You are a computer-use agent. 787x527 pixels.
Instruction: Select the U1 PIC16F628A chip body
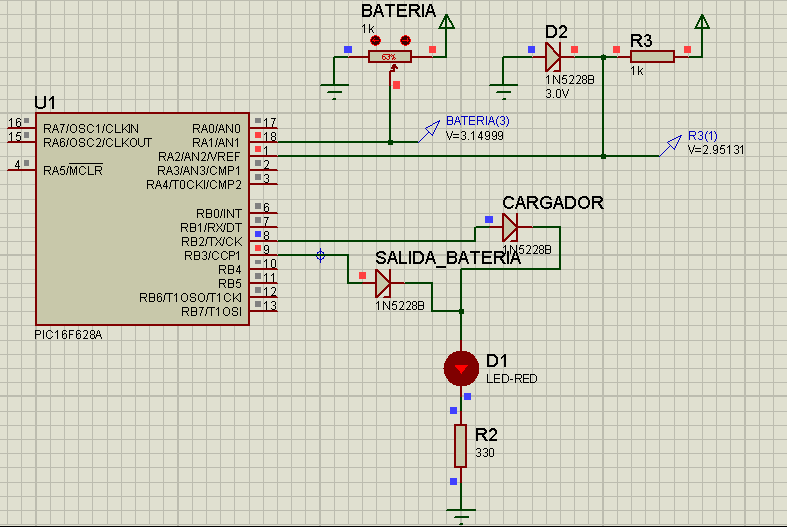(143, 219)
